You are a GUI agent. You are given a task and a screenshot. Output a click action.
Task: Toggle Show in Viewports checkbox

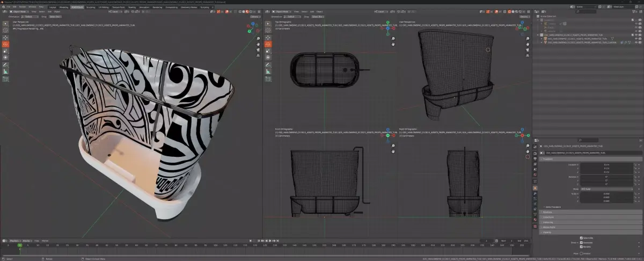581,243
